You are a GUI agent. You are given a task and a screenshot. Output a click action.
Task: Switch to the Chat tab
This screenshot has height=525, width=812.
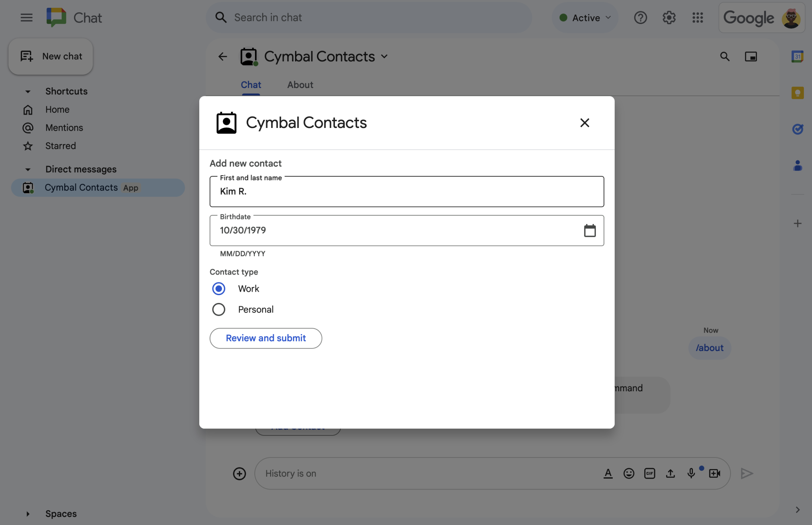(250, 85)
